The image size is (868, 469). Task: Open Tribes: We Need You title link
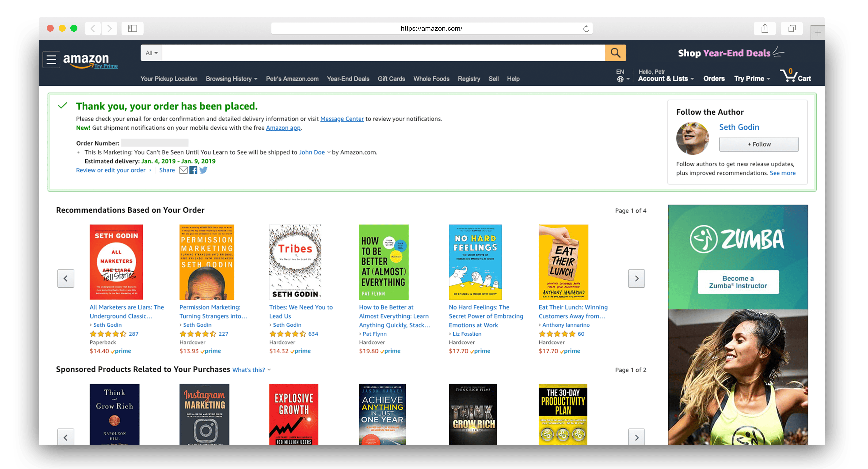click(x=301, y=312)
